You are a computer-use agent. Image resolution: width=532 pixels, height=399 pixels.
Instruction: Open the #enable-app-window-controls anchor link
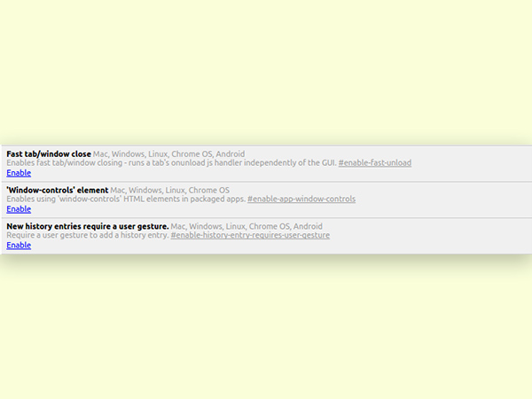pyautogui.click(x=301, y=199)
